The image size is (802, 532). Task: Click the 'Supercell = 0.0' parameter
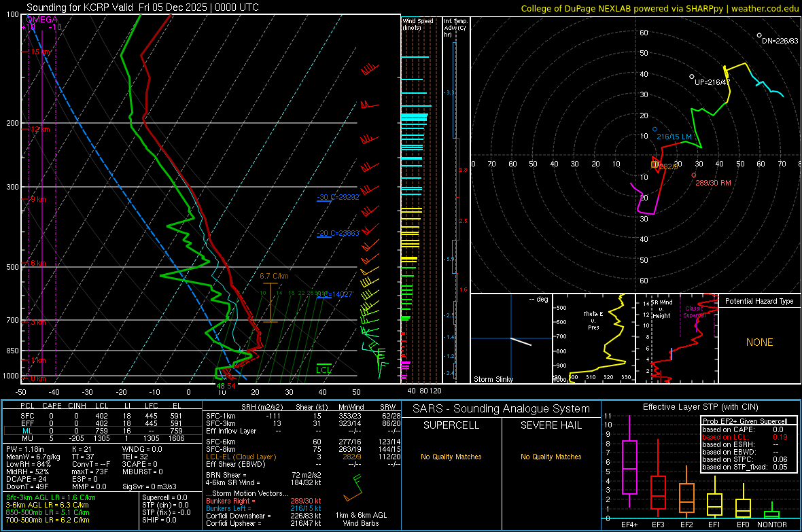[164, 497]
